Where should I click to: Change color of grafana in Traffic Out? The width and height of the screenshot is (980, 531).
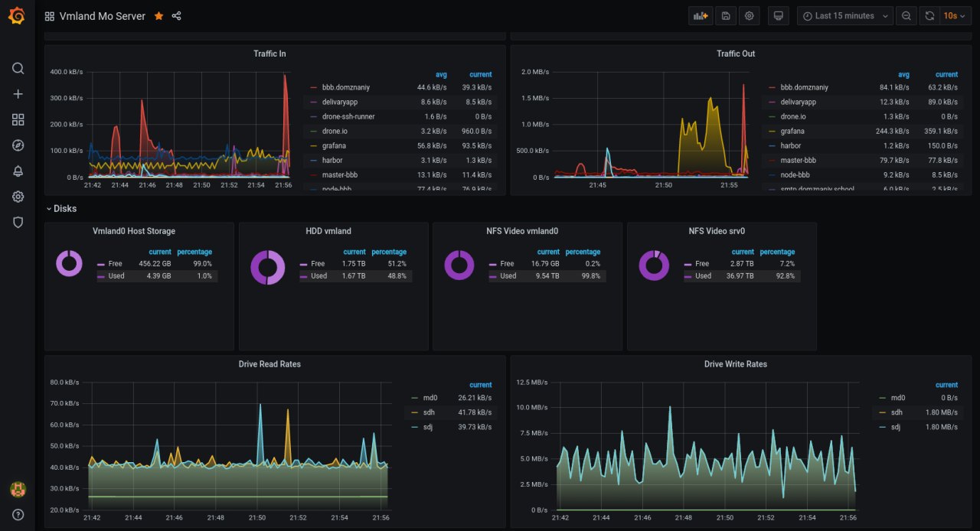coord(773,131)
